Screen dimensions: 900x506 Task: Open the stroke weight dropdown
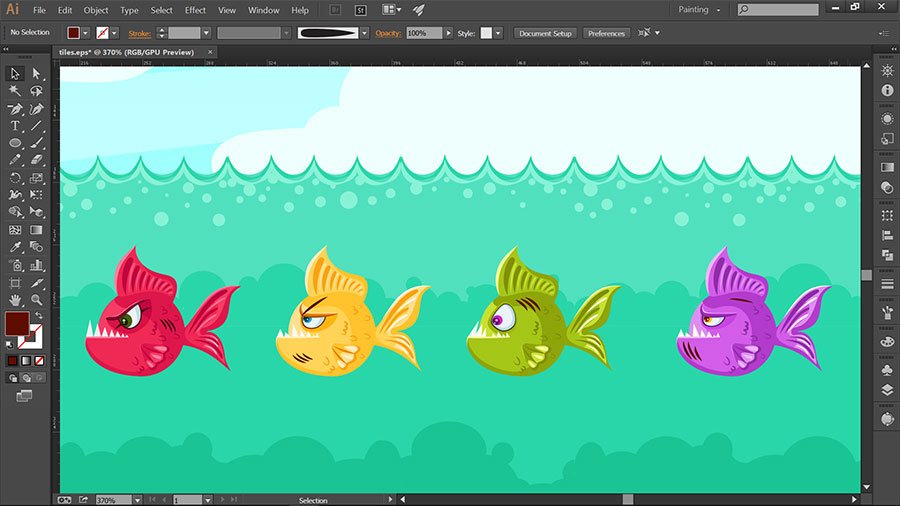coord(207,33)
